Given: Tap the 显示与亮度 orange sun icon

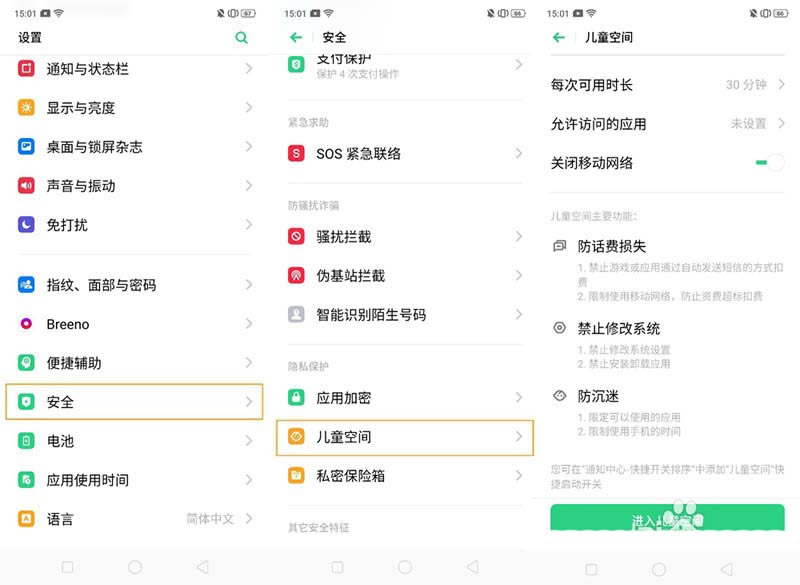Looking at the screenshot, I should click(26, 108).
